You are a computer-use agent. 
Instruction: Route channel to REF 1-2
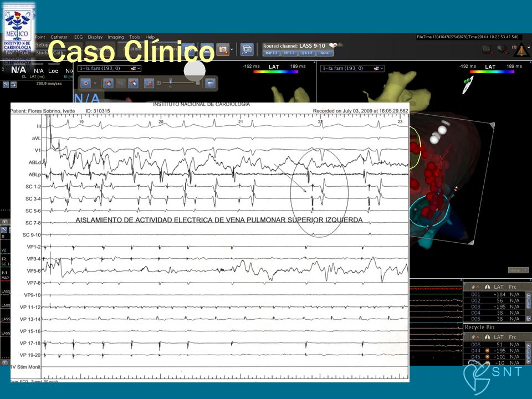[x=289, y=53]
